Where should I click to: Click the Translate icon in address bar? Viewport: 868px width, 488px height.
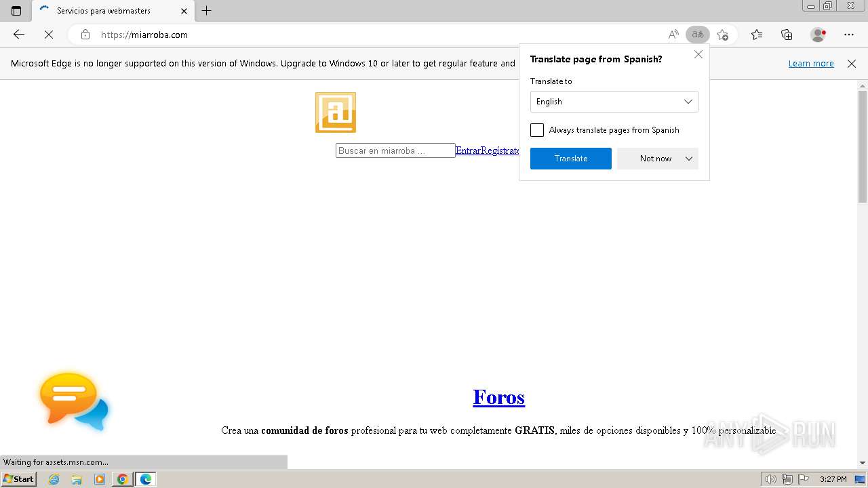[697, 35]
